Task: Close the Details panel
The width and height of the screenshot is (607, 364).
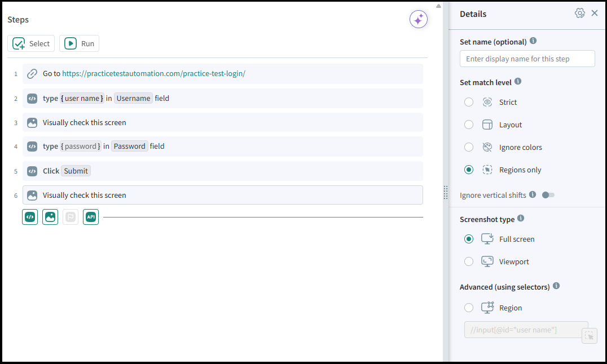Action: 595,14
